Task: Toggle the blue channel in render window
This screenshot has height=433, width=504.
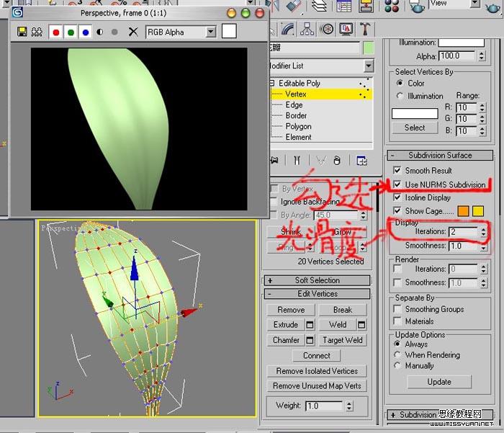Action: click(86, 32)
